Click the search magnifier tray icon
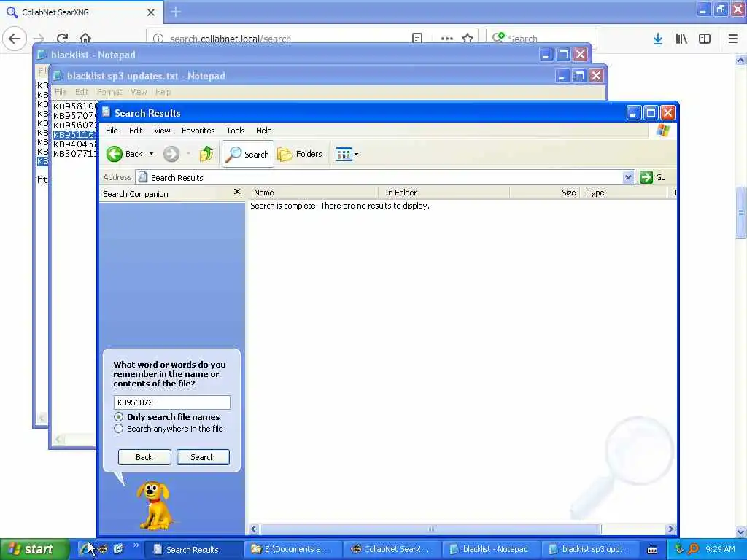Viewport: 747px width, 560px height. pos(694,549)
